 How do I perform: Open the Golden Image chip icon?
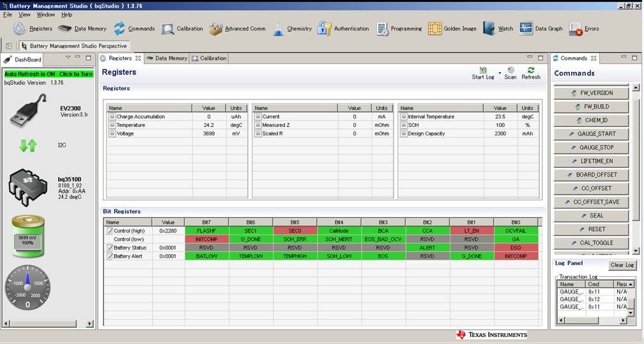click(x=435, y=29)
